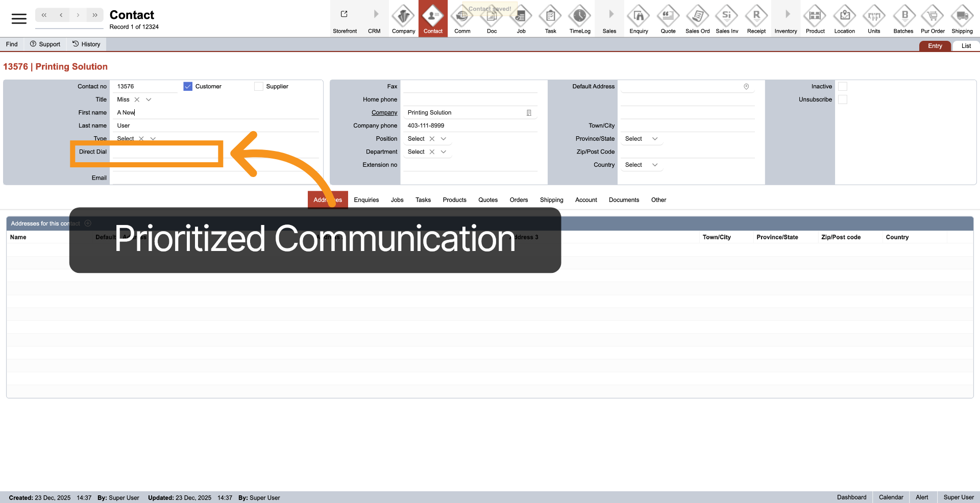
Task: Click the Sales Inv icon
Action: pos(726,17)
